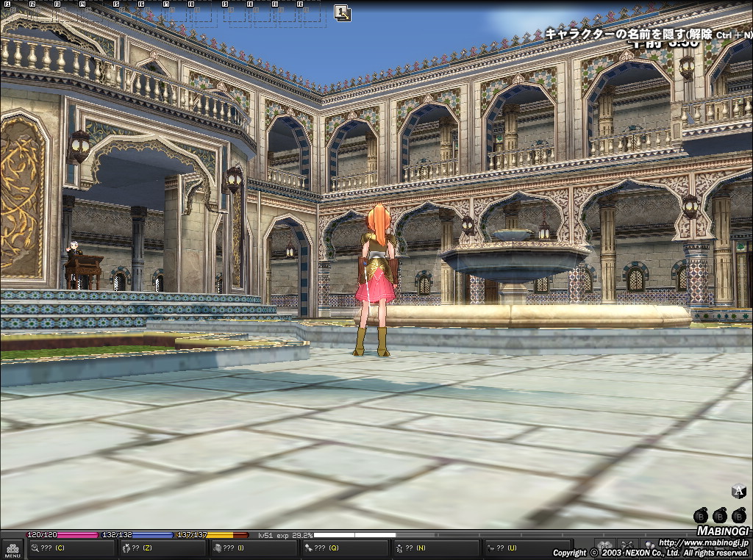753x560 pixels.
Task: Open the inventory window (I)
Action: click(x=254, y=548)
